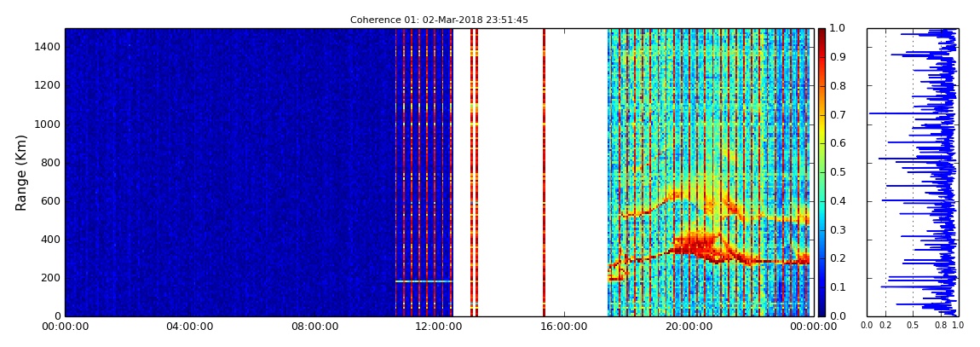
Task: Click the isolated red stripe near 15:20
Action: [544, 172]
